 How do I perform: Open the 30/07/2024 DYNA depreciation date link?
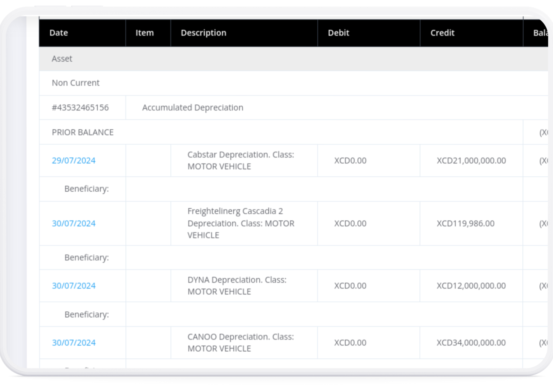pyautogui.click(x=74, y=286)
